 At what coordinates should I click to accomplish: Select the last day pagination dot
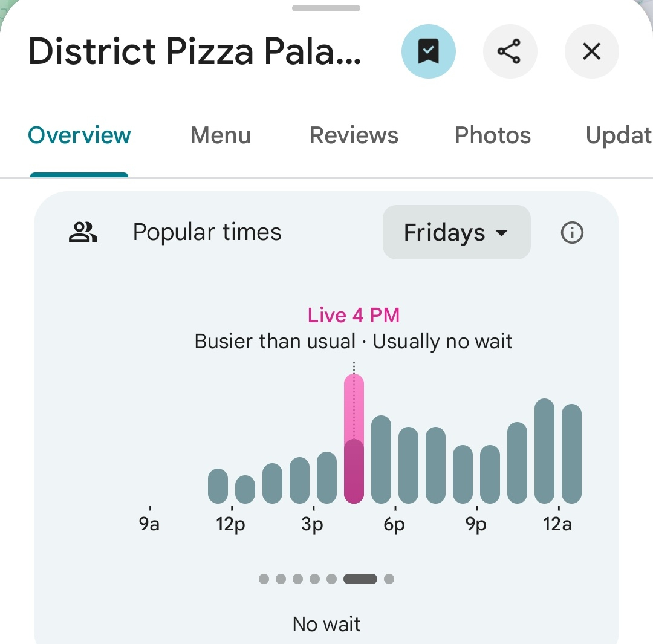(x=389, y=579)
